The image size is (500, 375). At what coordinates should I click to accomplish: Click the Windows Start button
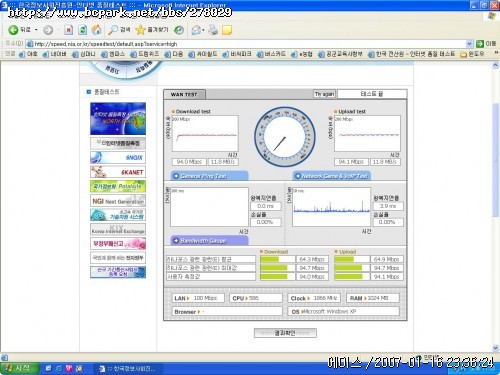[x=18, y=368]
